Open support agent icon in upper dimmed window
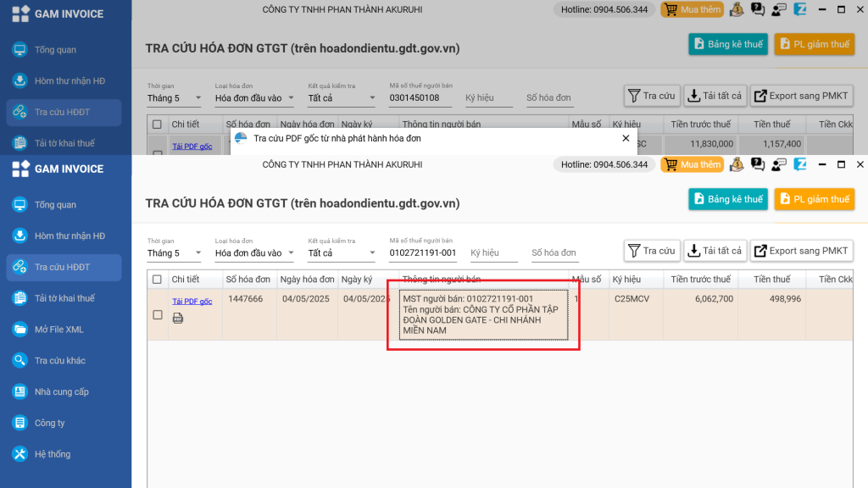Screen dimensions: 868x488 (x=779, y=9)
